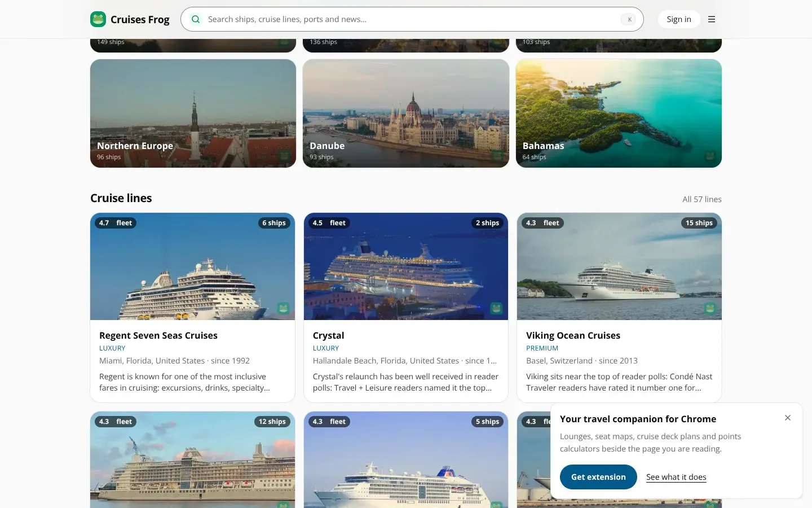
Task: Open the Viking Ocean Cruises ship photo
Action: 619,266
